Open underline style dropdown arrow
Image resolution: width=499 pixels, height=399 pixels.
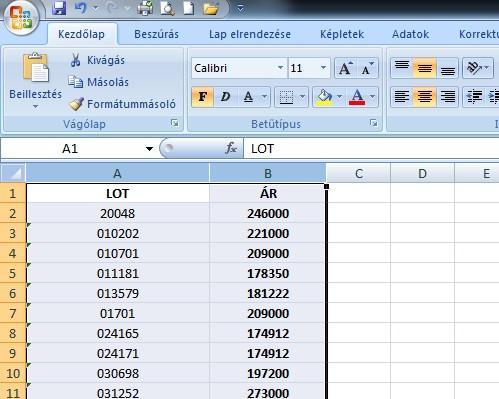pyautogui.click(x=264, y=97)
